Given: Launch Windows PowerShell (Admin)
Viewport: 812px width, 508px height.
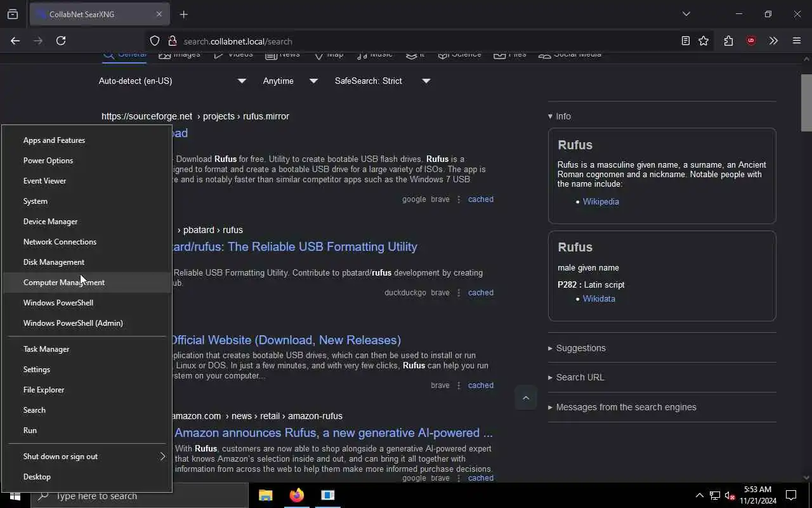Looking at the screenshot, I should [88, 323].
